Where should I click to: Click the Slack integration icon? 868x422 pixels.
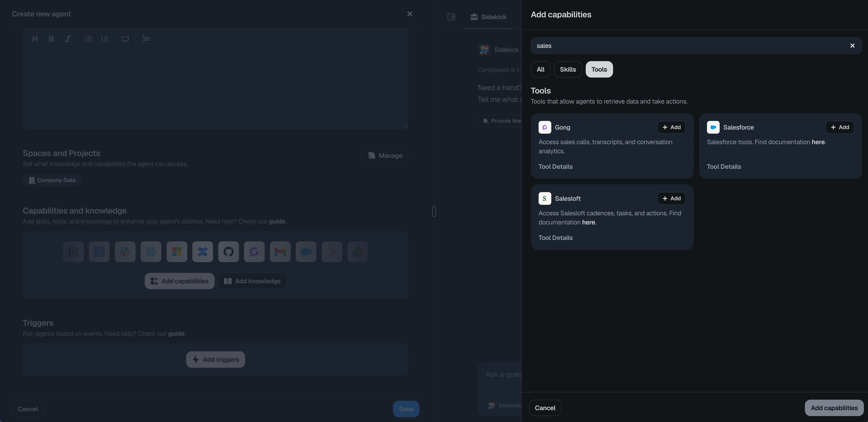[125, 252]
